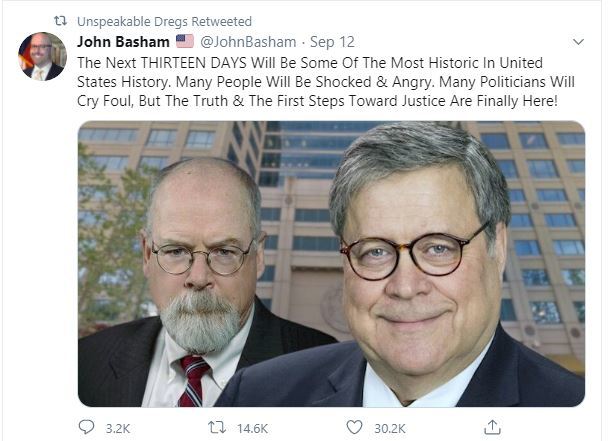View the 30.2K likes count
Screen dimensions: 616x441
[x=390, y=428]
